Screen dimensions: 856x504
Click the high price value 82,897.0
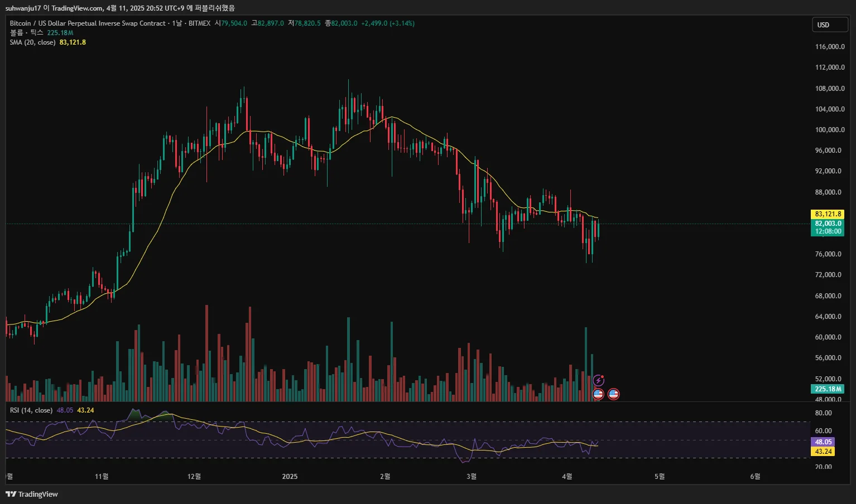tap(271, 23)
